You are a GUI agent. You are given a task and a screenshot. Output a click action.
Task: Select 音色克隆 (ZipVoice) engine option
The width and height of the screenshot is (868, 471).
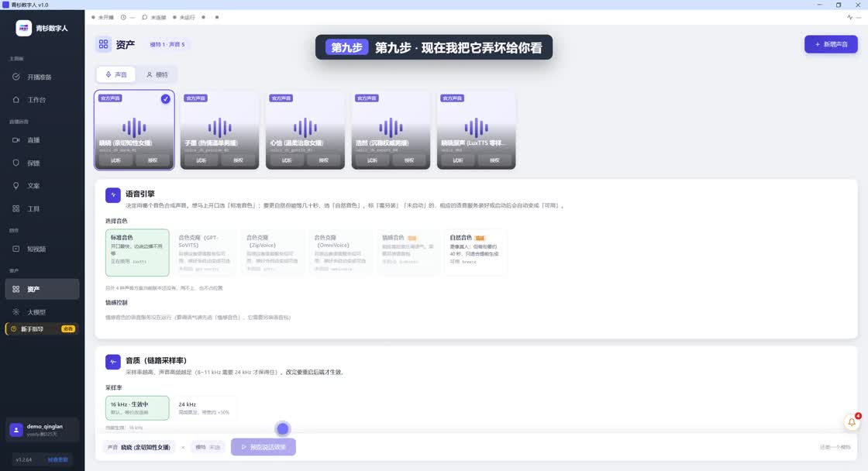coord(272,253)
